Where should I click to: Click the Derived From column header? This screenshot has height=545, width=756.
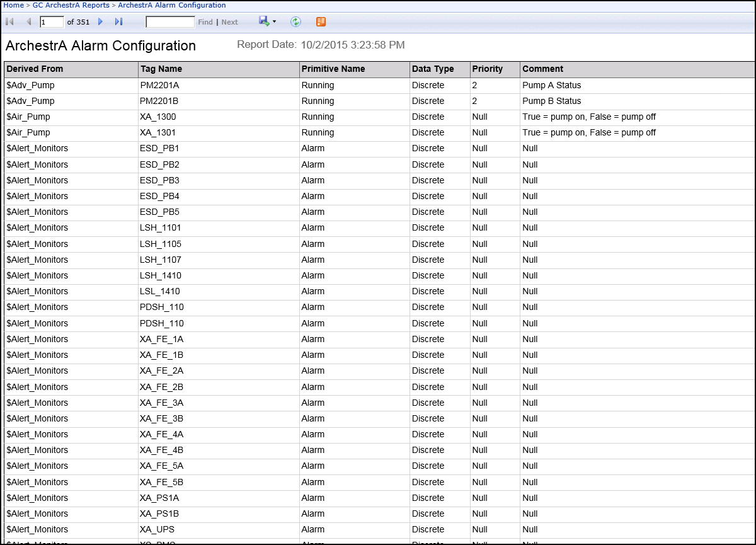(35, 69)
